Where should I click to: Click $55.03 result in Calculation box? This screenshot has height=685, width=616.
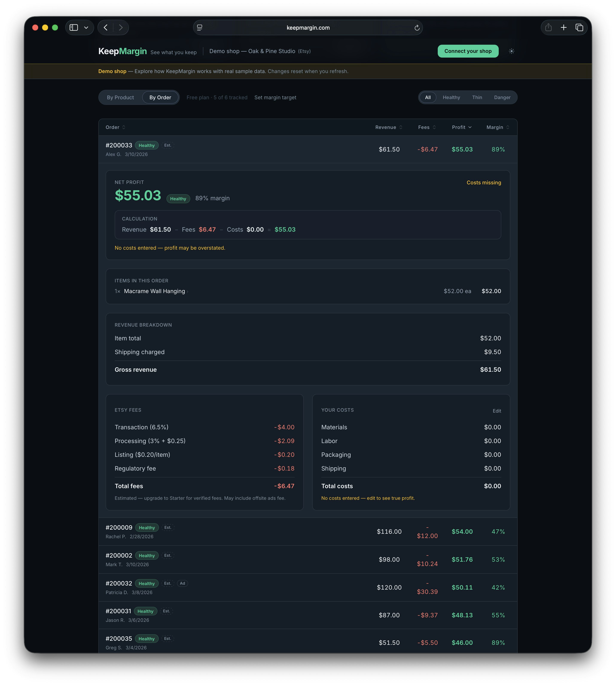coord(285,229)
